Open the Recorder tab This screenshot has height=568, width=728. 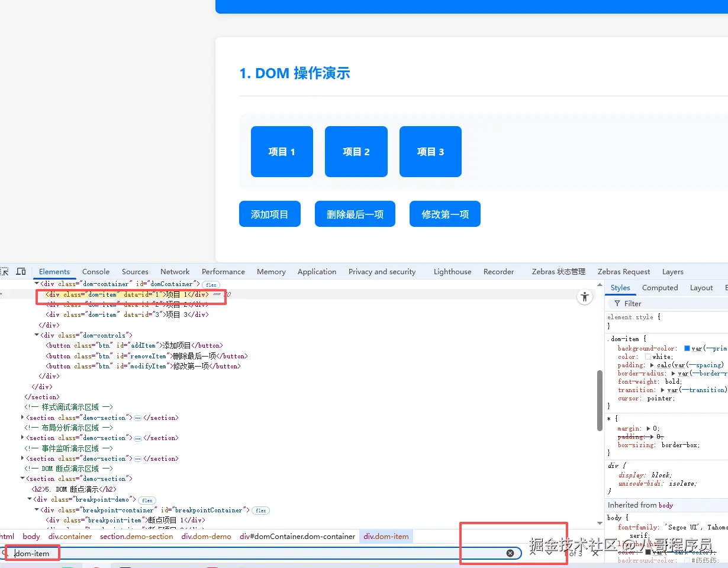click(498, 271)
